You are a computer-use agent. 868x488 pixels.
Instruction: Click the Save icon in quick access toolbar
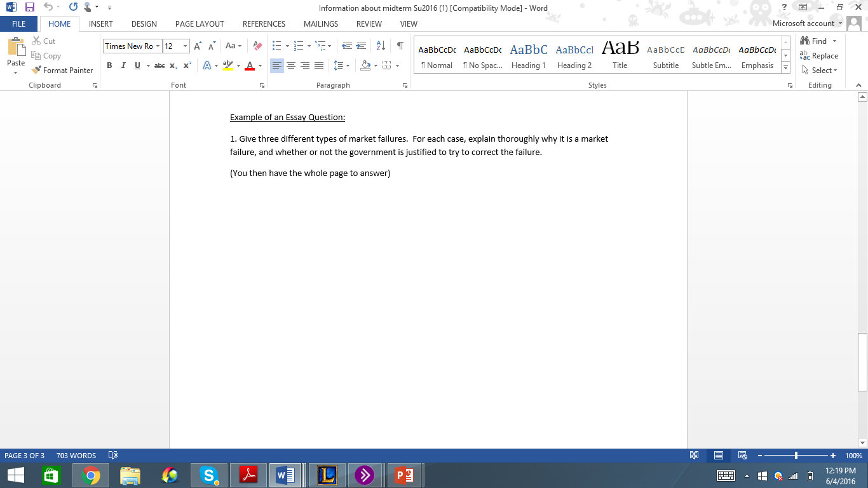point(30,8)
